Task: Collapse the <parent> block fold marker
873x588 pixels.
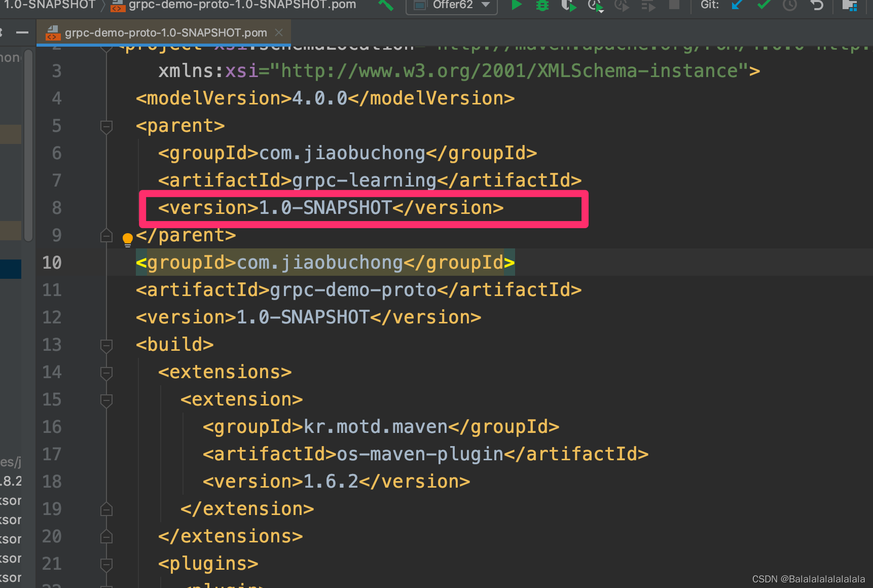Action: (x=106, y=126)
